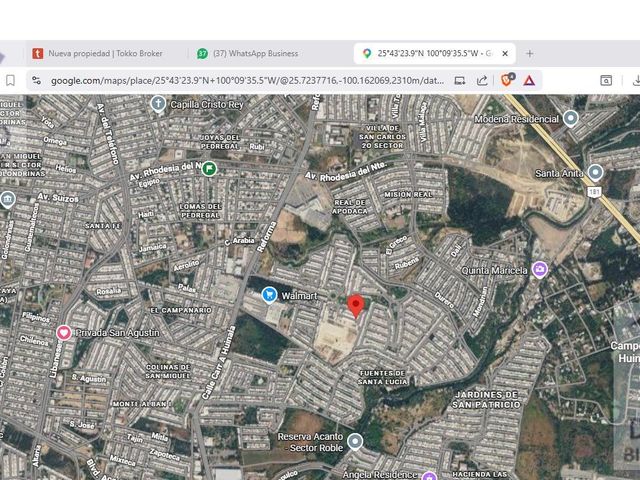This screenshot has height=480, width=640.
Task: Click the Calle Carr A Huinala road label
Action: click(219, 362)
